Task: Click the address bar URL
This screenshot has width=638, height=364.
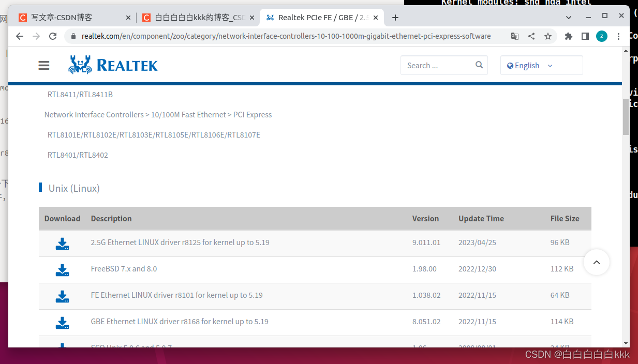Action: (286, 36)
